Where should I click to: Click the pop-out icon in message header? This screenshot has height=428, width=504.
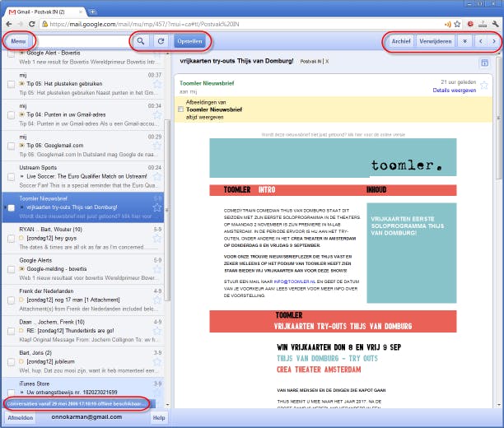484,63
